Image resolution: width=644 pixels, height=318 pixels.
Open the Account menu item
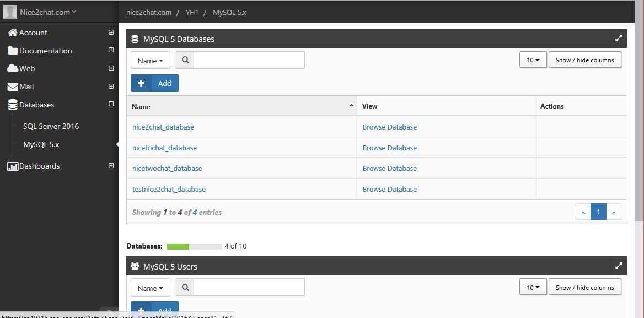(x=33, y=33)
